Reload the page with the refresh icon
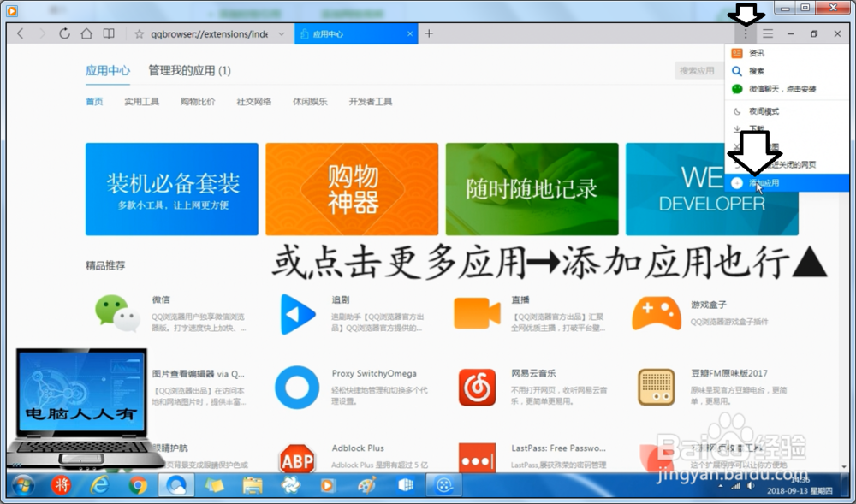 point(64,34)
